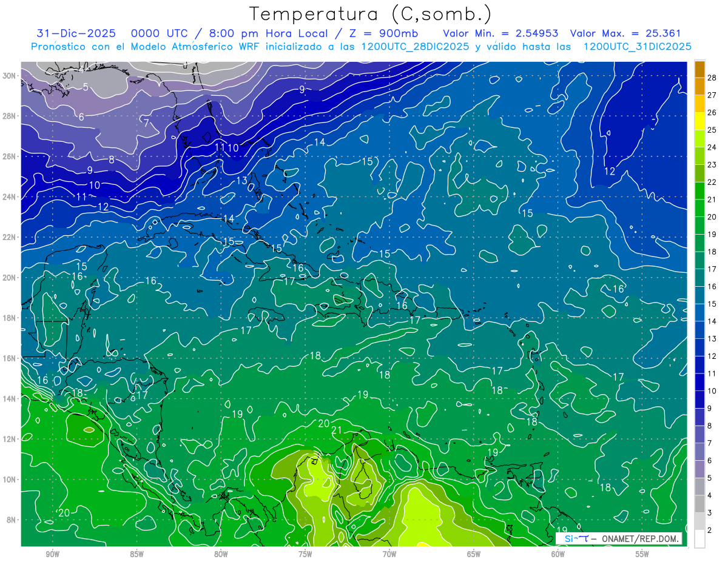Click the 10N latitude axis label
The image size is (728, 562).
[10, 480]
